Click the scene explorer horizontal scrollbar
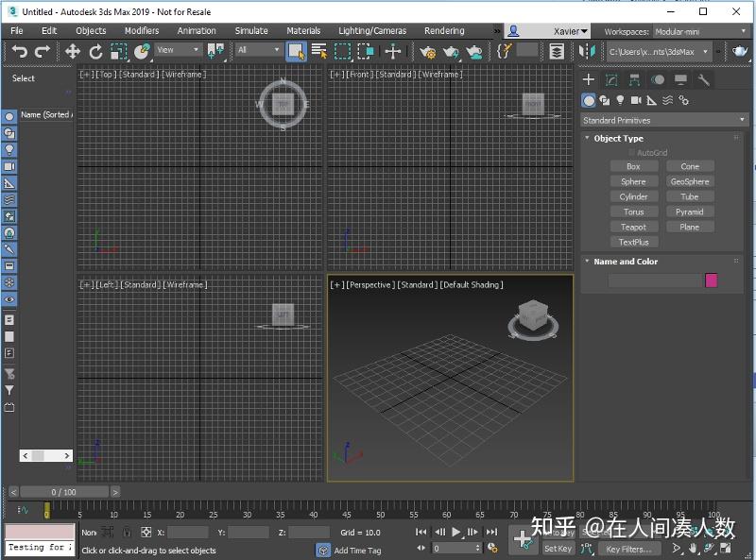Image resolution: width=756 pixels, height=560 pixels. [x=45, y=455]
